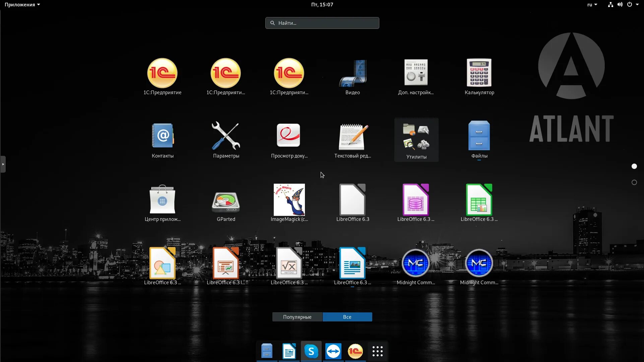Switch to the second app grid page indicator

coord(634,182)
